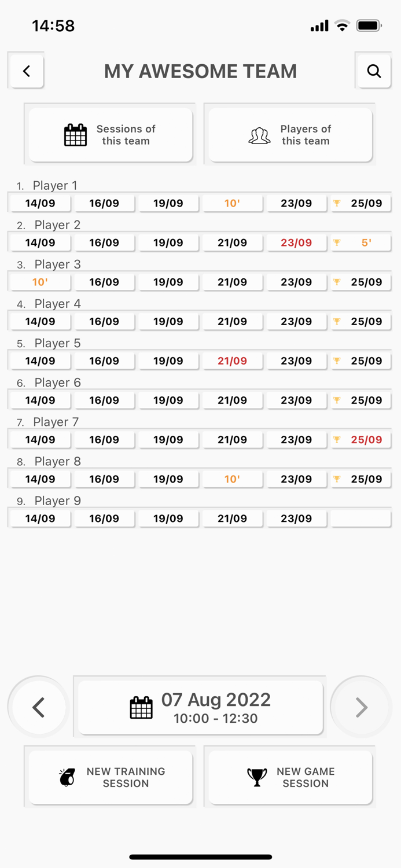
Task: Select Player 2's red 23/09 session
Action: click(296, 242)
